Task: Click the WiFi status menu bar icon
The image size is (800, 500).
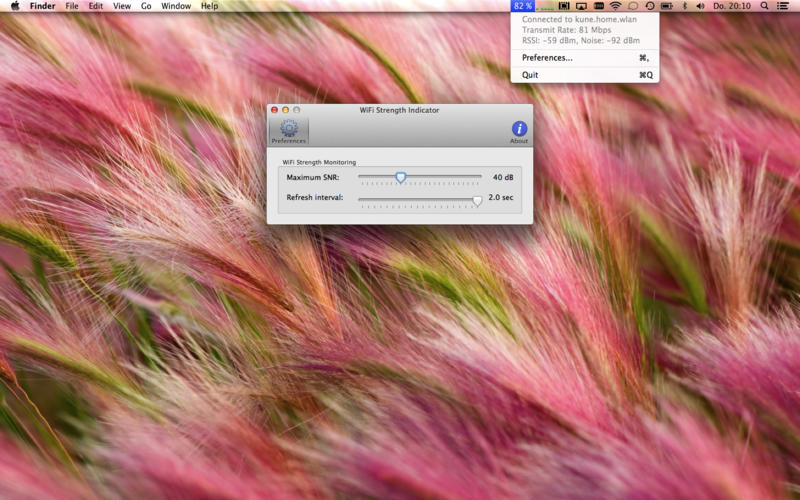Action: click(616, 6)
